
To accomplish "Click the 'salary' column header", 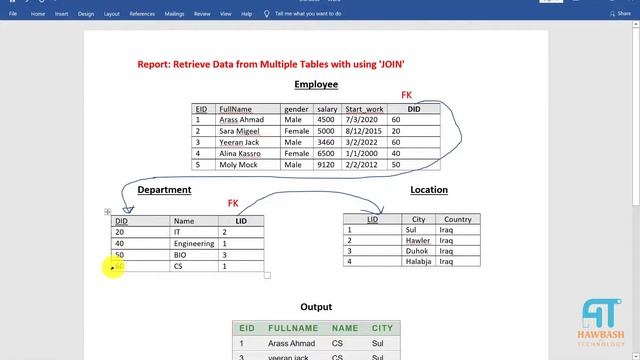I will [327, 109].
